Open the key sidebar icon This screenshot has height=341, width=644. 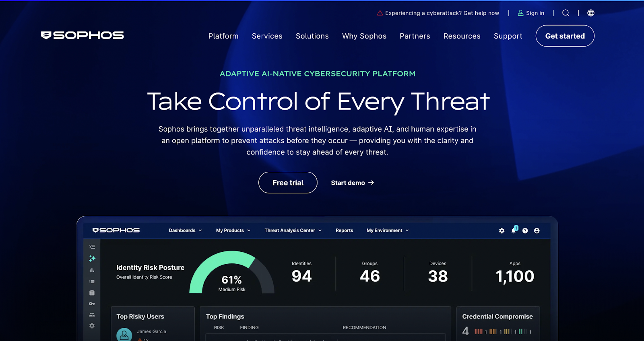[x=92, y=304]
